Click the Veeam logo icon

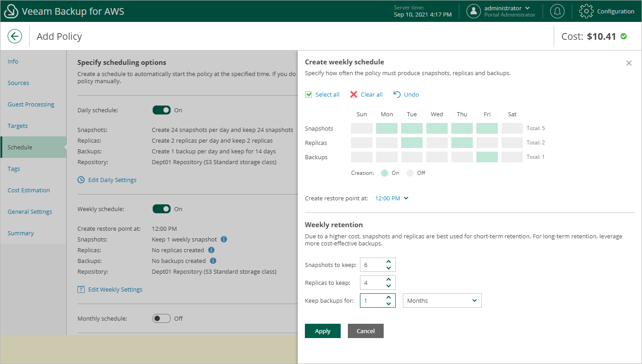pyautogui.click(x=11, y=11)
